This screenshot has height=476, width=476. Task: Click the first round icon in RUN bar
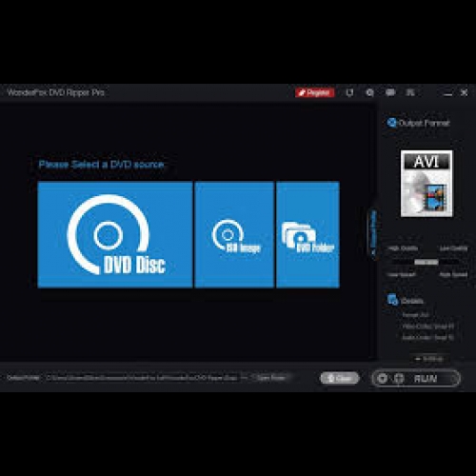tap(383, 378)
